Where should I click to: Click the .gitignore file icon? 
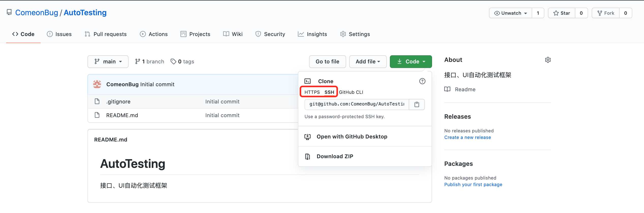pyautogui.click(x=97, y=101)
